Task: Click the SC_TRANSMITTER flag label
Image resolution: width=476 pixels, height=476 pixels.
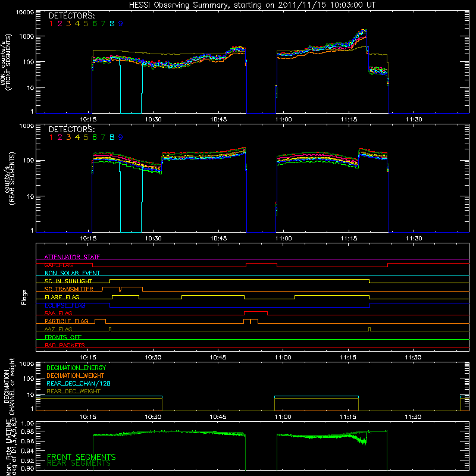Action: coord(69,289)
